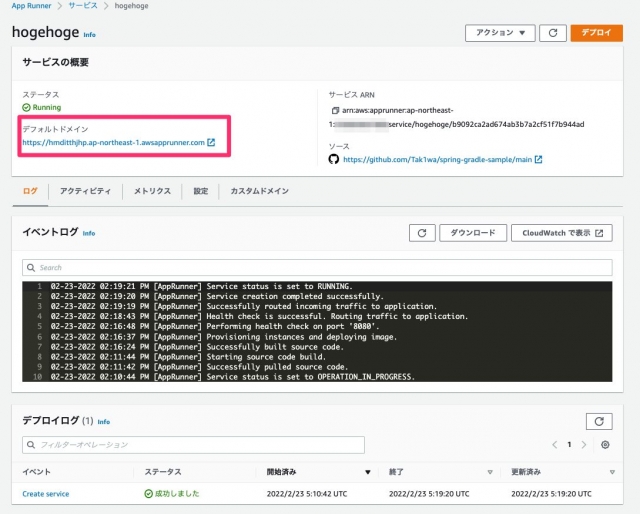
Task: Go to サービス breadcrumb link
Action: 83,6
